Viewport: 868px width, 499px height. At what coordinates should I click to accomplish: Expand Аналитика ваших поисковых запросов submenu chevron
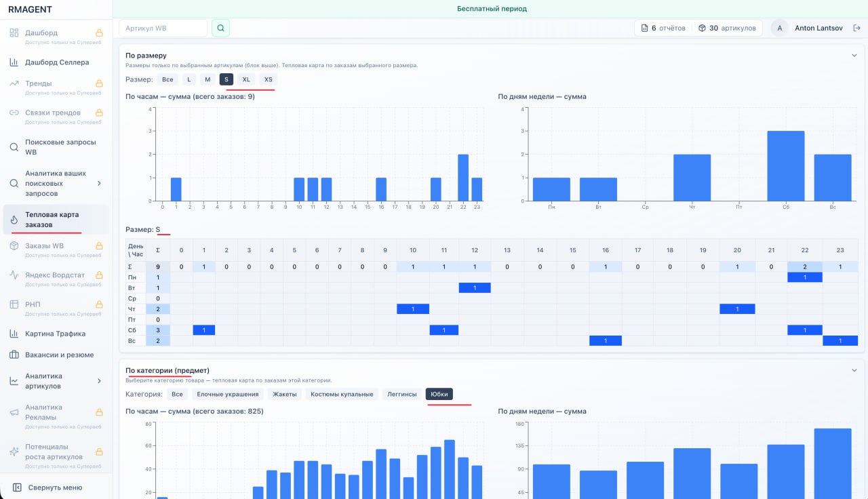[x=99, y=183]
